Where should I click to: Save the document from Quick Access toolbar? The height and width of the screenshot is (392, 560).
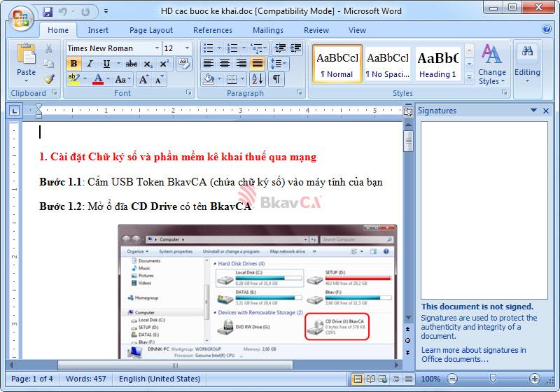point(48,11)
